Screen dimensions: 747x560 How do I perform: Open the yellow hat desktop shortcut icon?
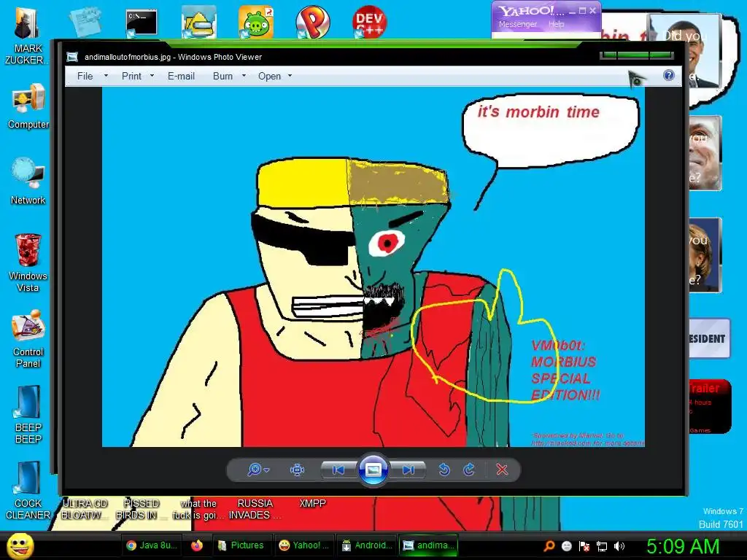point(198,22)
